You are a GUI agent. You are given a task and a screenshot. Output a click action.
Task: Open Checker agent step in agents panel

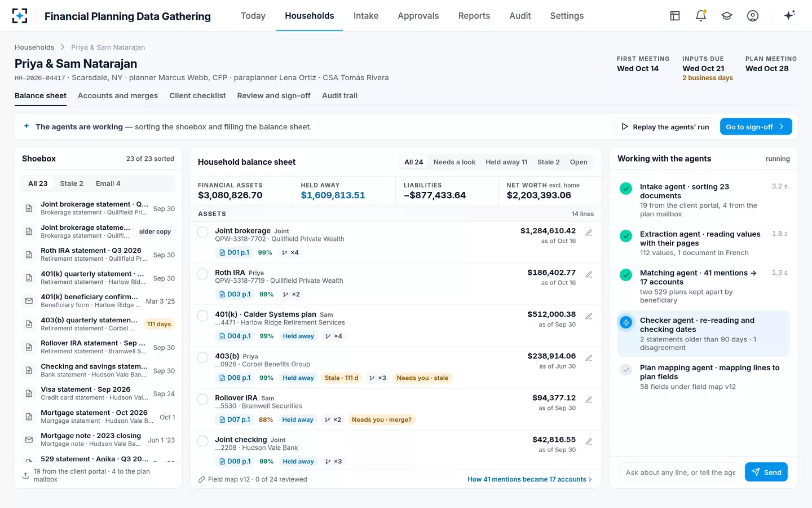(x=704, y=334)
